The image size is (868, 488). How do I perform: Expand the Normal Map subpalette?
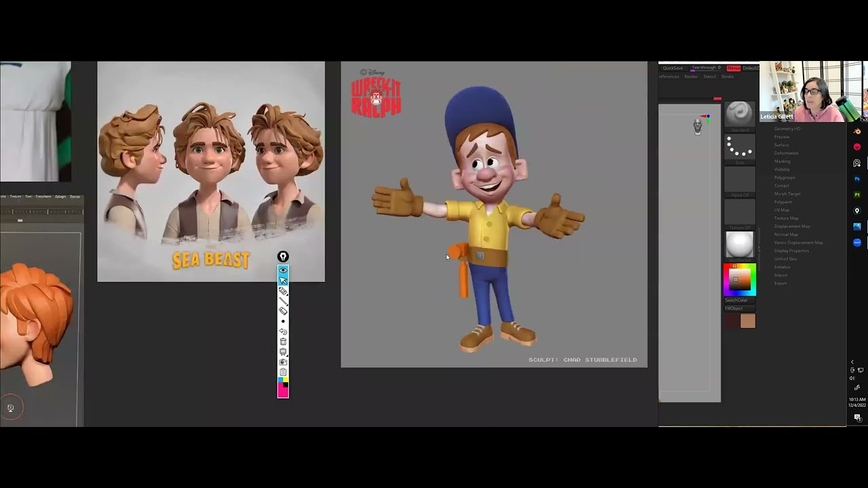[786, 235]
